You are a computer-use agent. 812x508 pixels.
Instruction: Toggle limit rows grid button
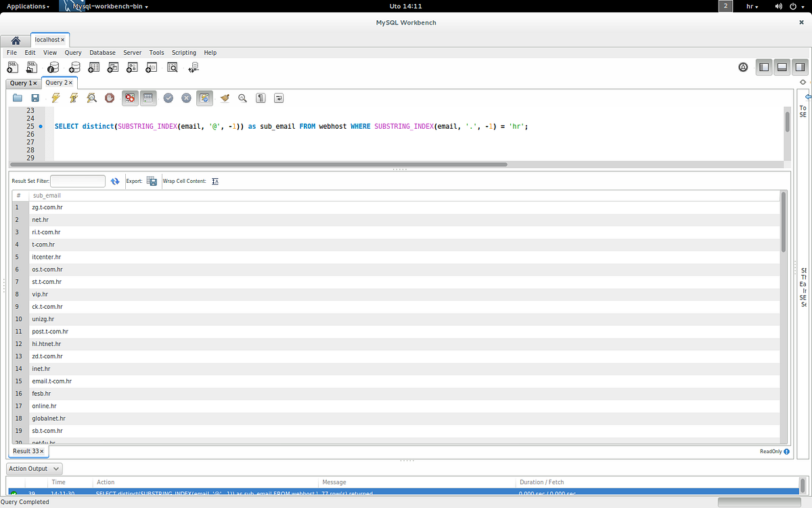click(x=148, y=98)
